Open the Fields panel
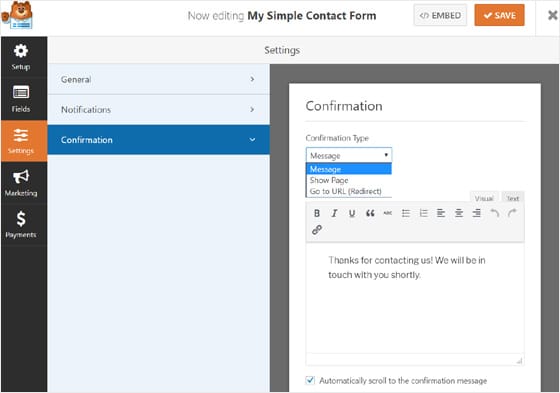The width and height of the screenshot is (560, 393). pos(21,99)
